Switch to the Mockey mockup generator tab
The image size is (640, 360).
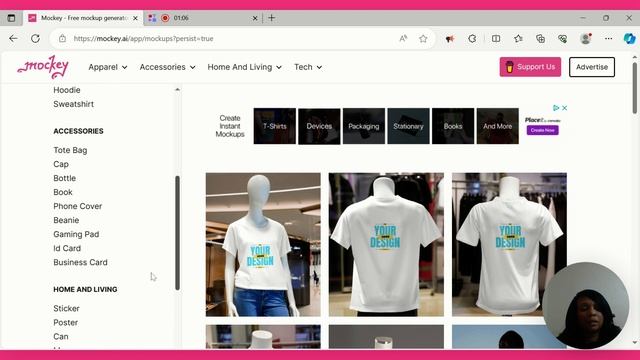[83, 18]
